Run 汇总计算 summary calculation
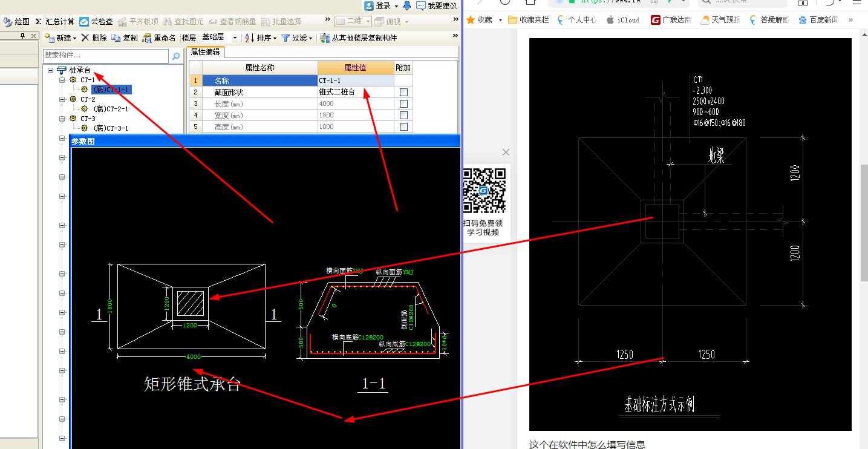The image size is (868, 449). coord(54,21)
